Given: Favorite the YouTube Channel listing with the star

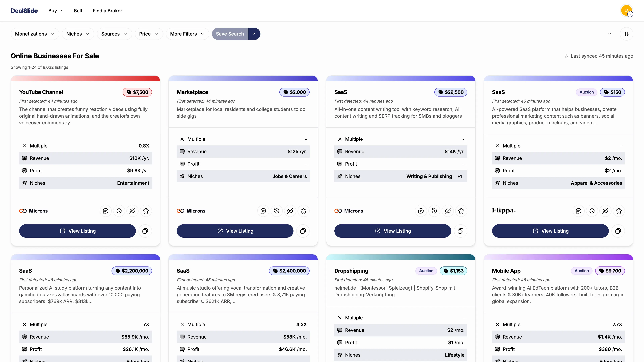Looking at the screenshot, I should pos(146,211).
